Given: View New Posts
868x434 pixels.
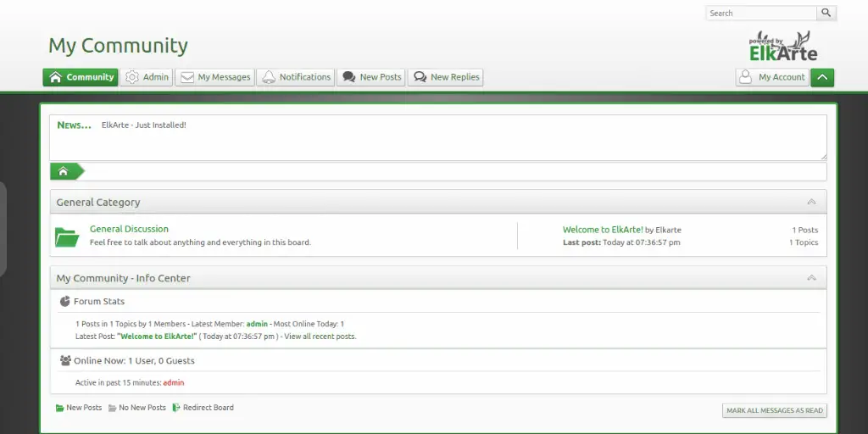Looking at the screenshot, I should click(371, 77).
